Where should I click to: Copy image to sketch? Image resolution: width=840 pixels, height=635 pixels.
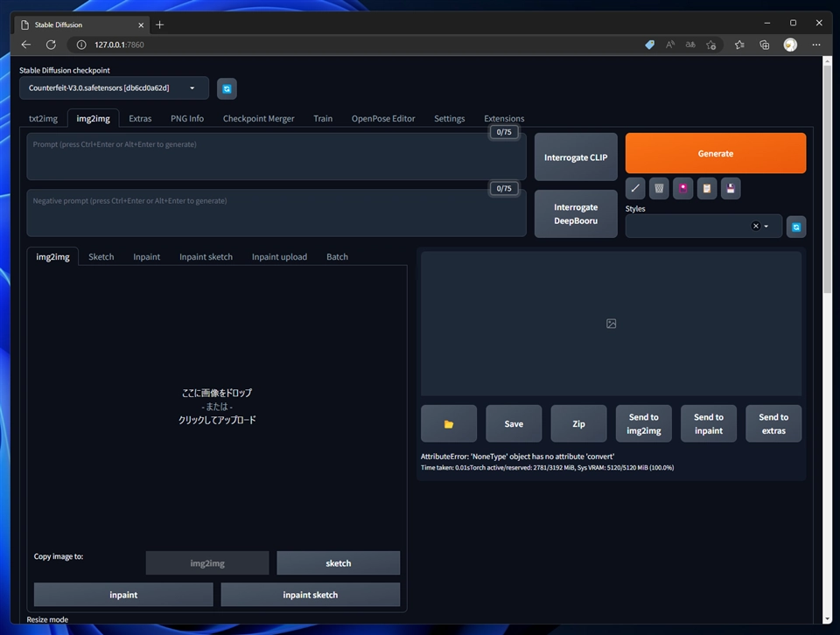click(339, 563)
